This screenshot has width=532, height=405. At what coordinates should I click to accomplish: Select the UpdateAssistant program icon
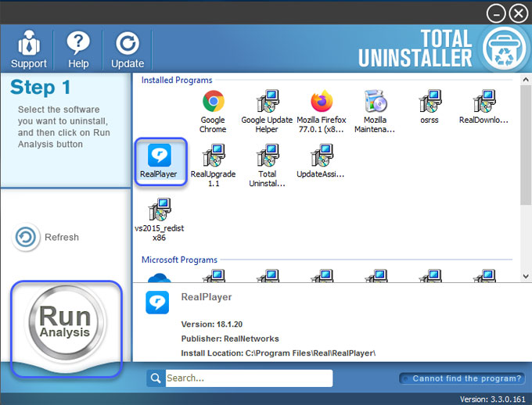click(321, 162)
